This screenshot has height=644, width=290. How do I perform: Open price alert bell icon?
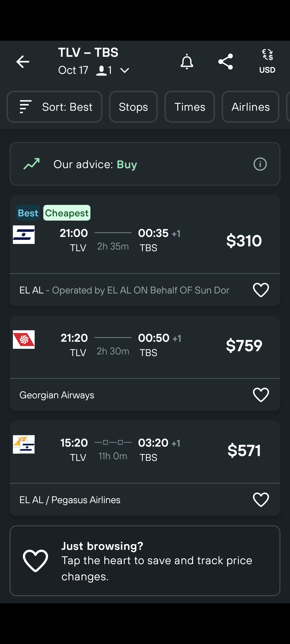[x=187, y=62]
